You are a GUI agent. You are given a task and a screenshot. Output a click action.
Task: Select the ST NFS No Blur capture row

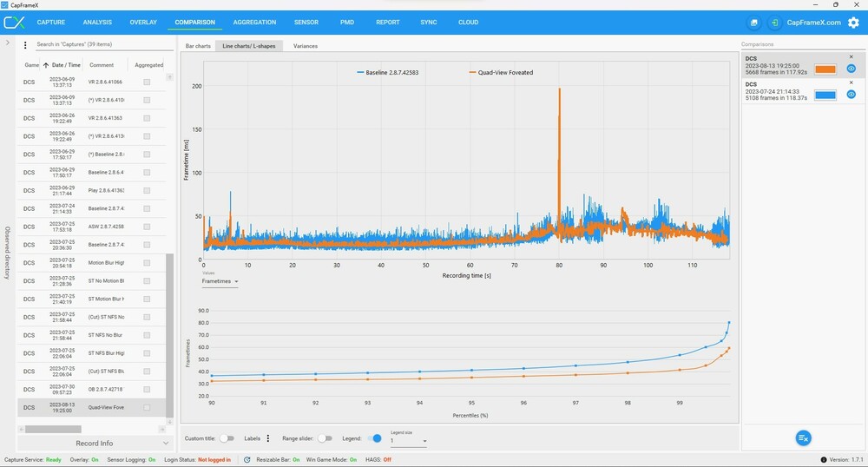click(x=92, y=335)
